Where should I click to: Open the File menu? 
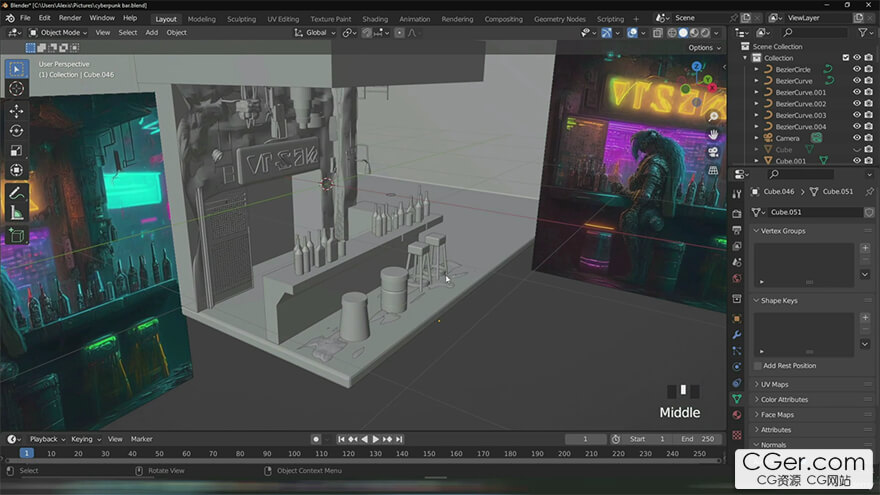25,18
